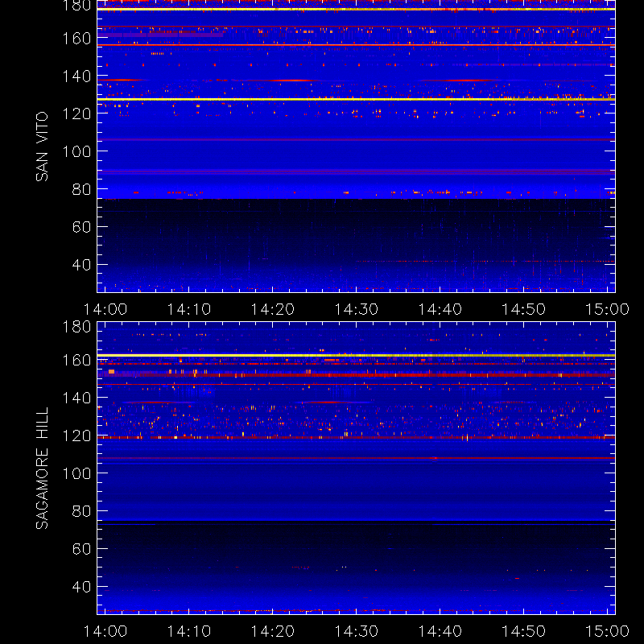The width and height of the screenshot is (644, 644).
Task: Click 14:00 time label under Sagamore Hill plot
Action: [105, 631]
